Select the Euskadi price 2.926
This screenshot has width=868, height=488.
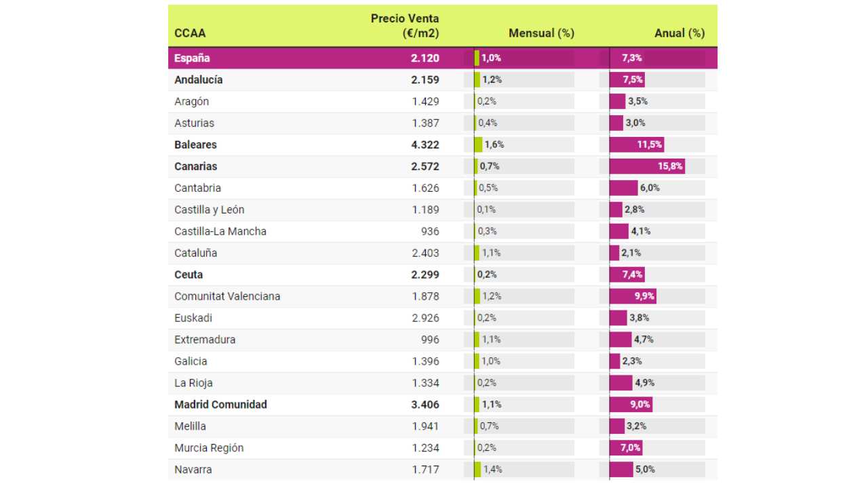[x=425, y=318]
